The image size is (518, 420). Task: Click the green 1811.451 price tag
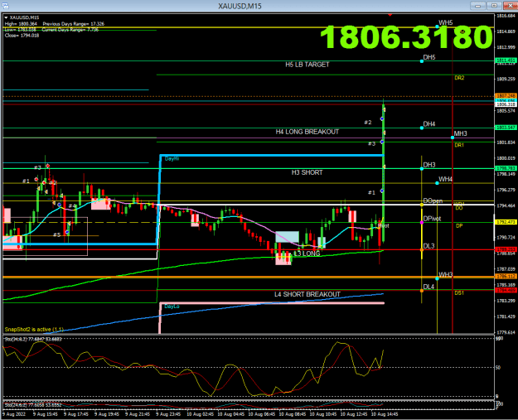[506, 60]
